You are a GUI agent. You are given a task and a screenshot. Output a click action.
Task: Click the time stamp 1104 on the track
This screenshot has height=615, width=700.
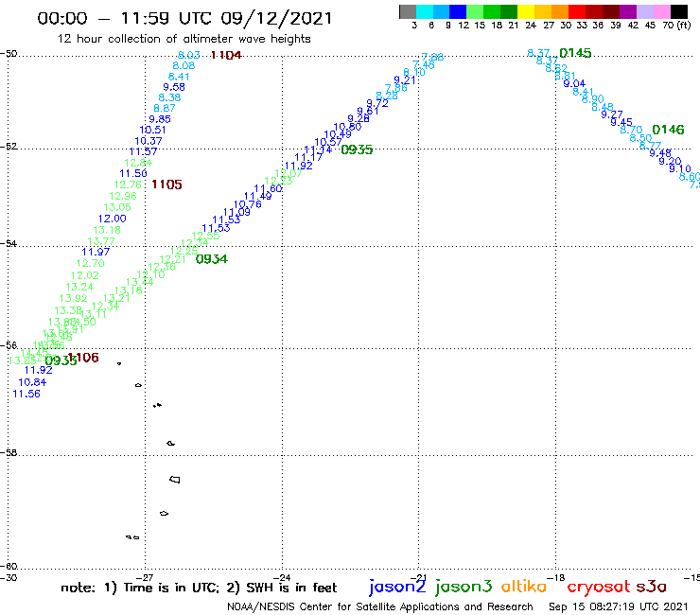[226, 55]
